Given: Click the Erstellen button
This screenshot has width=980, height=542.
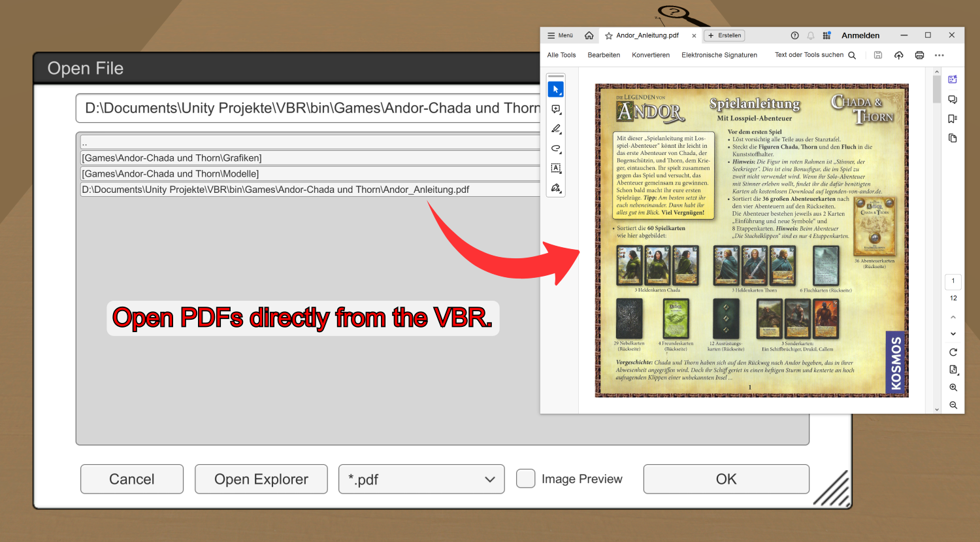Looking at the screenshot, I should tap(725, 35).
